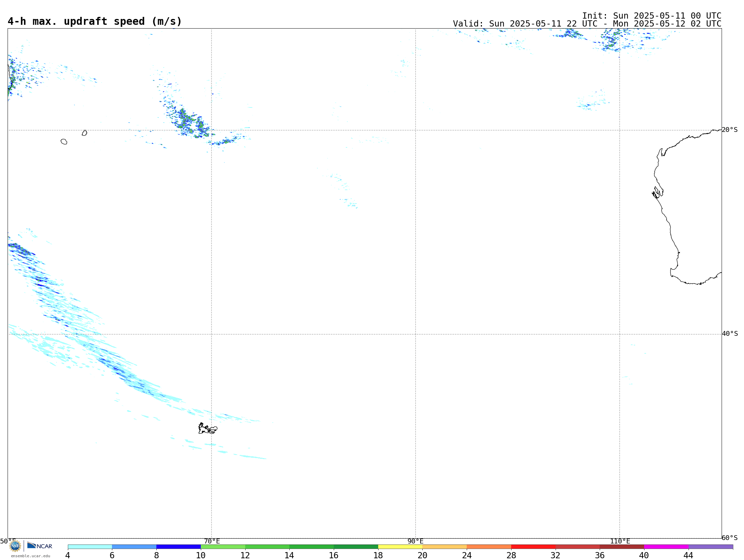
Task: Click the 50°E longitude label
Action: click(8, 541)
